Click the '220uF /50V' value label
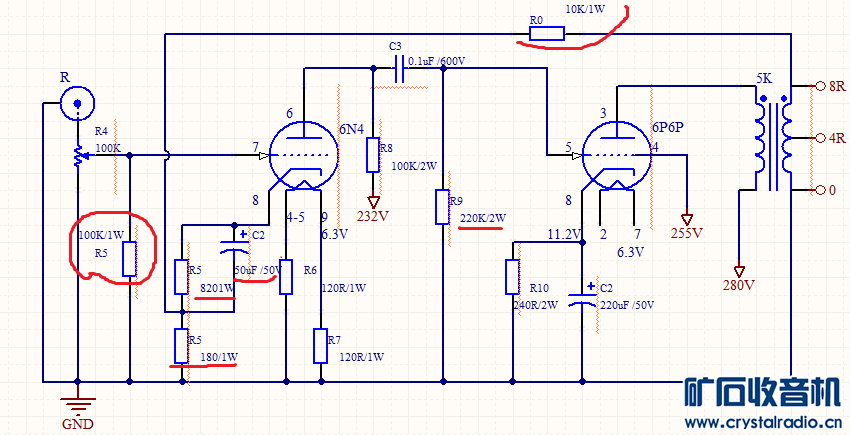 [627, 305]
